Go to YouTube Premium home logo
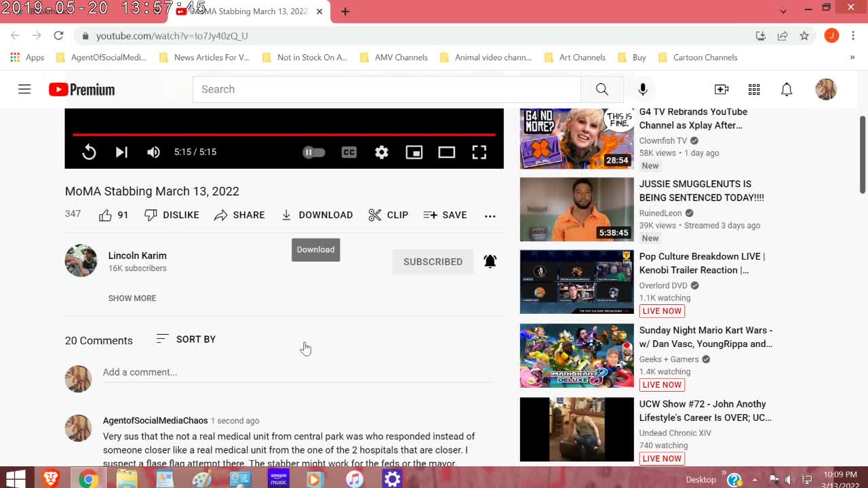Screen dimensions: 868x488 click(82, 89)
